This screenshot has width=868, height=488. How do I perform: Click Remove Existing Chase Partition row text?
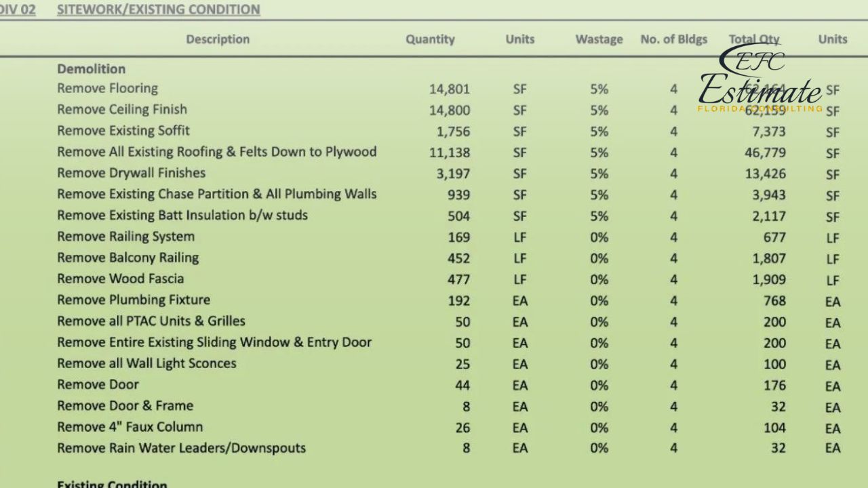[217, 194]
